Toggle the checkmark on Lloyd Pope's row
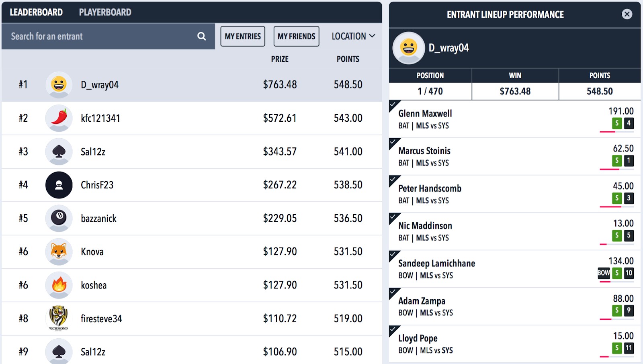Image resolution: width=643 pixels, height=364 pixels. (393, 329)
